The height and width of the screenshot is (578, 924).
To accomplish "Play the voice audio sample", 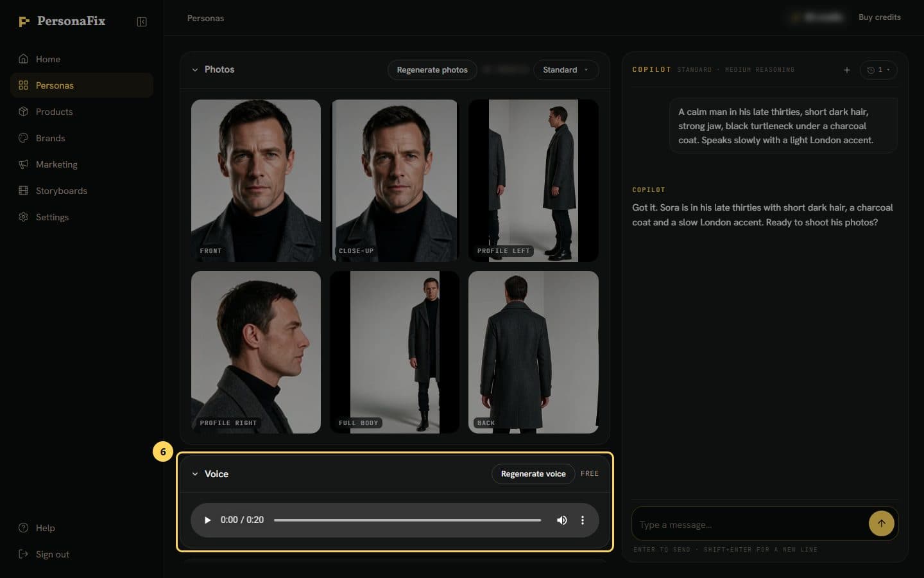I will (207, 520).
